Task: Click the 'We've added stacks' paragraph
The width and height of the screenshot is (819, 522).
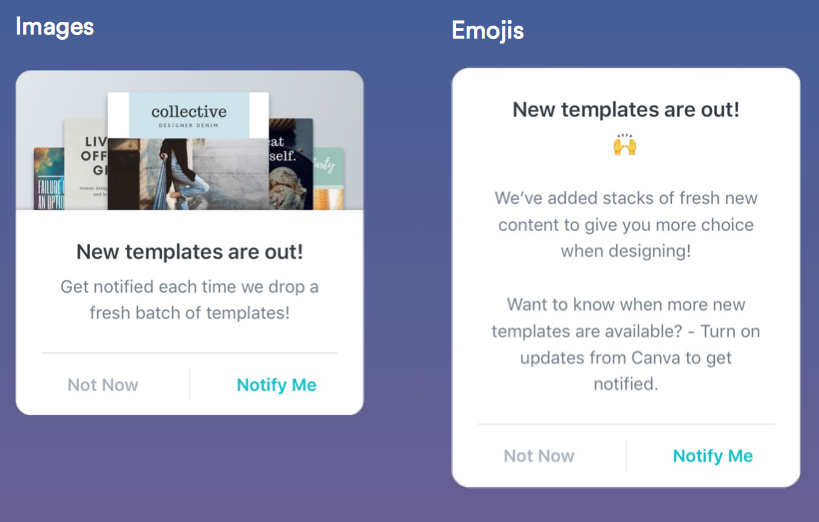Action: (625, 224)
